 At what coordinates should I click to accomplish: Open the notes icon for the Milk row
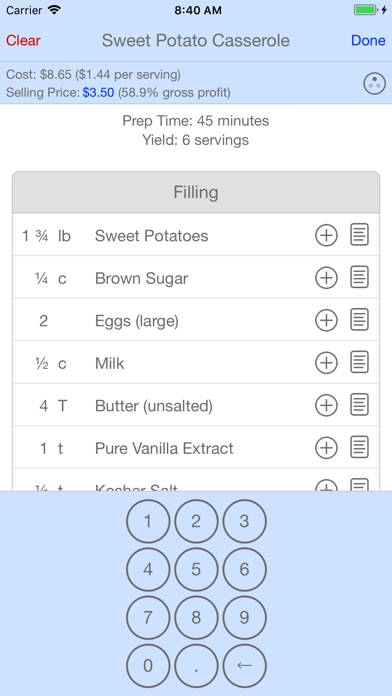coord(359,363)
